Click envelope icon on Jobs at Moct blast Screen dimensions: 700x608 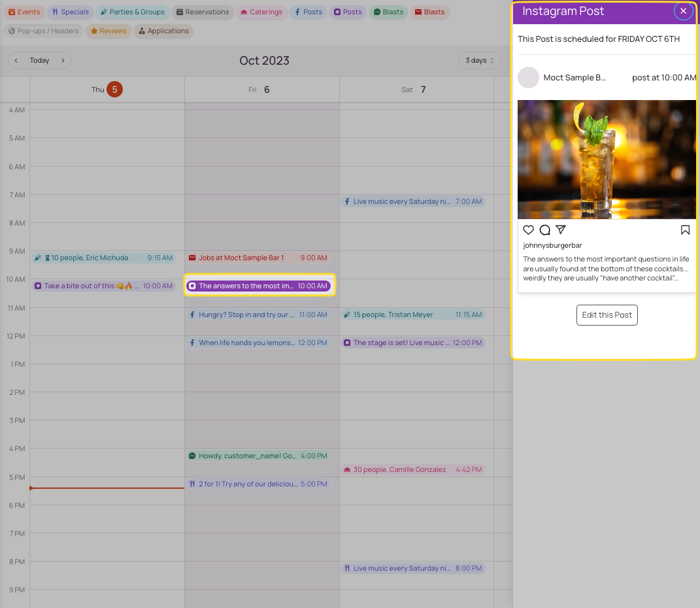tap(192, 258)
